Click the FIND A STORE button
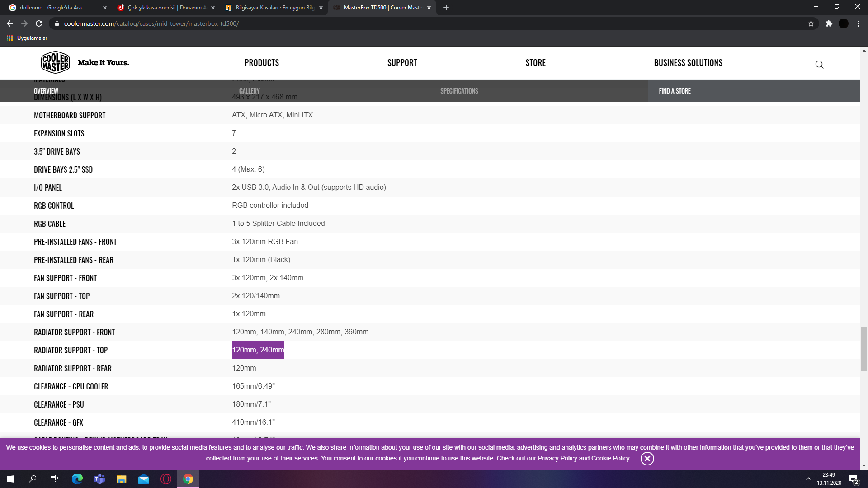Viewport: 868px width, 488px height. pyautogui.click(x=675, y=91)
